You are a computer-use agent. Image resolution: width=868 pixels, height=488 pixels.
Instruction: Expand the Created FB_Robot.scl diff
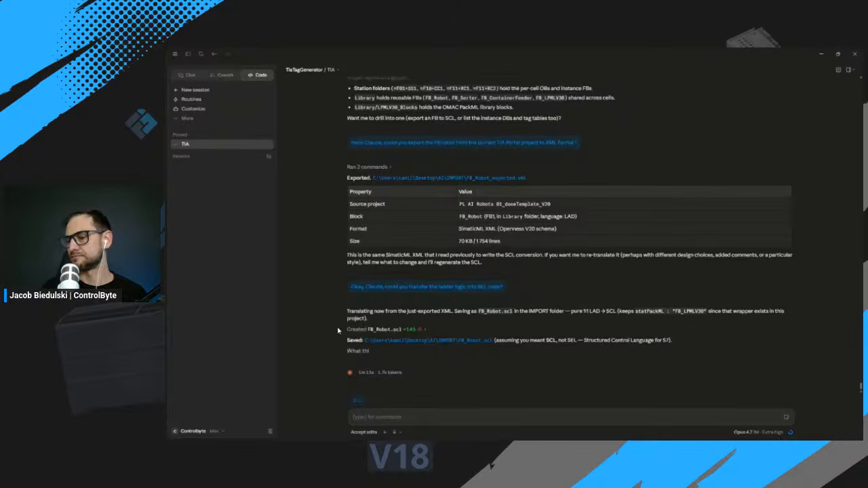click(386, 329)
